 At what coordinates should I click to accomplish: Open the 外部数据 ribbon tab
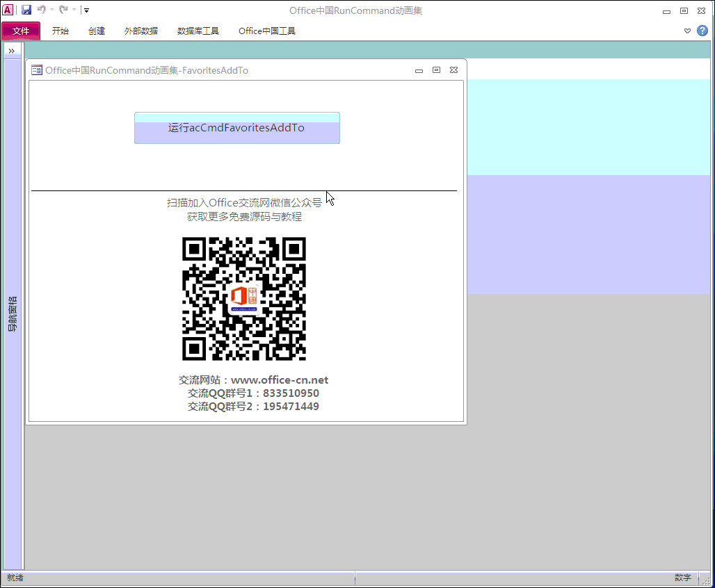[x=141, y=31]
